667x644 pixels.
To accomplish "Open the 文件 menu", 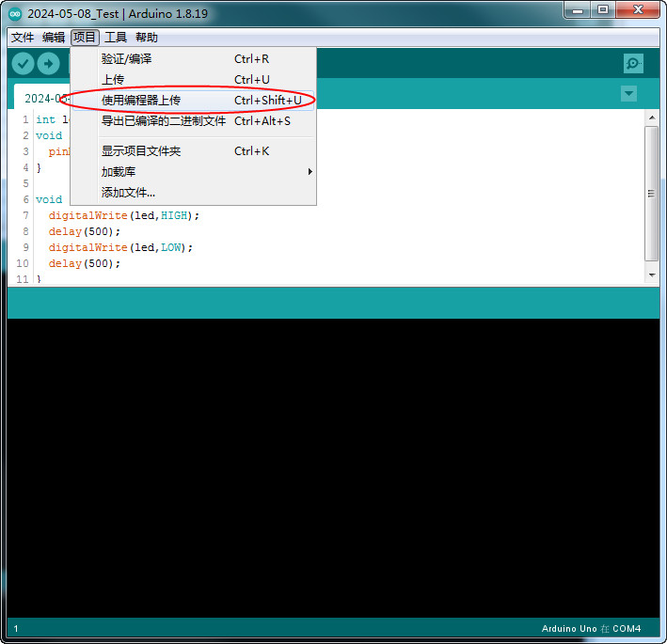I will pyautogui.click(x=23, y=38).
